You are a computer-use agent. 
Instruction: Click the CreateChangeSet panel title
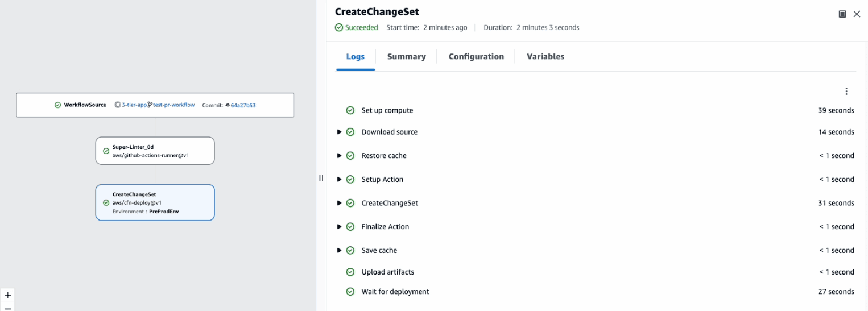(x=377, y=11)
